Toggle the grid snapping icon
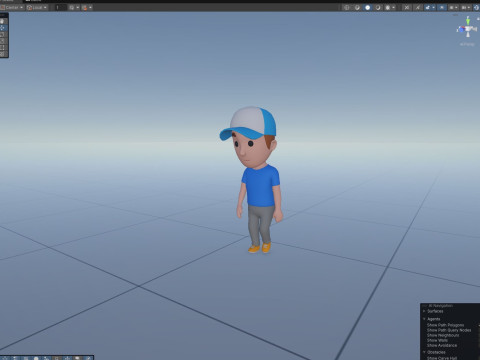 point(72,7)
